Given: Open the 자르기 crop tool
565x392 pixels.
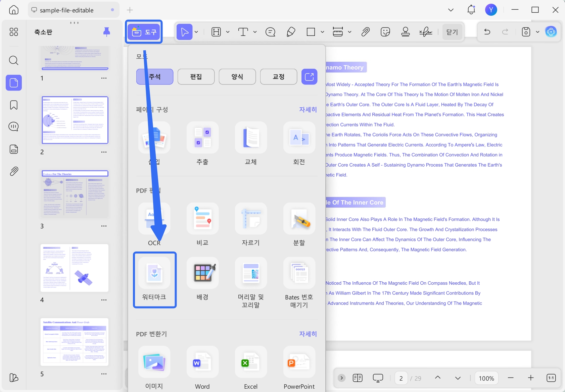Looking at the screenshot, I should click(x=251, y=224).
